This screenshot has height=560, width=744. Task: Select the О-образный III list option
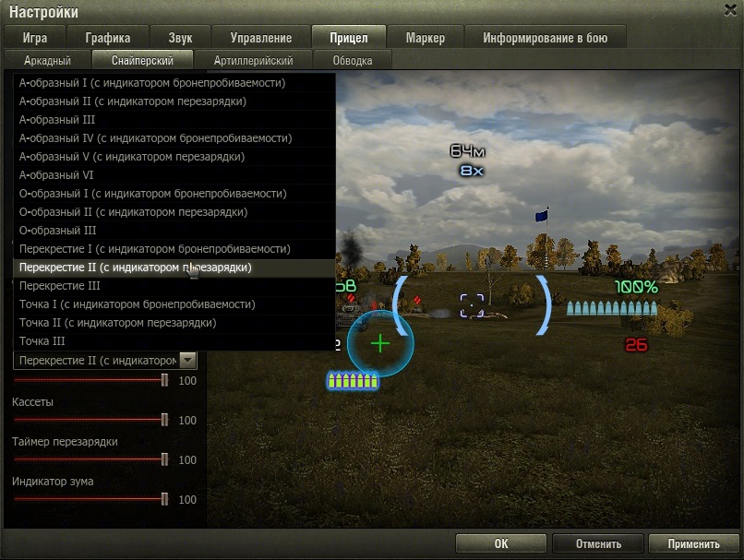[x=174, y=231]
